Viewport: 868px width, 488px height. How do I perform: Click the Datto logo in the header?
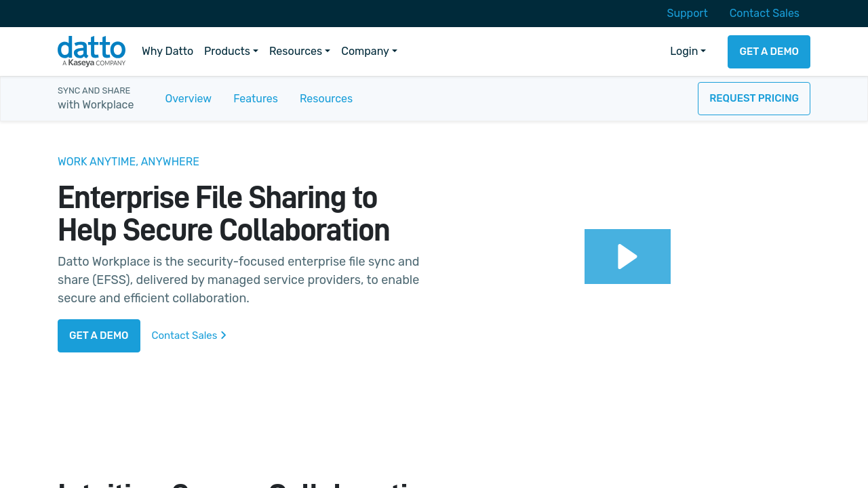(x=92, y=52)
